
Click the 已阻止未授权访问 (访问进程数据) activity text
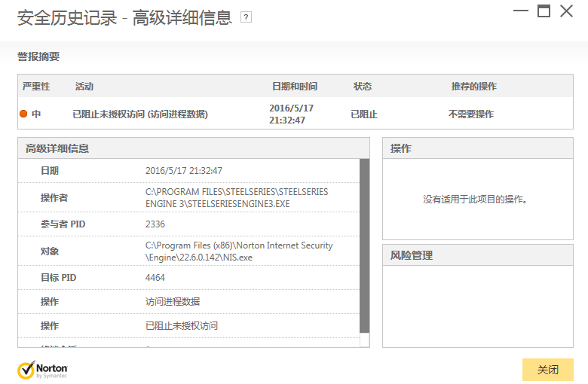(140, 114)
